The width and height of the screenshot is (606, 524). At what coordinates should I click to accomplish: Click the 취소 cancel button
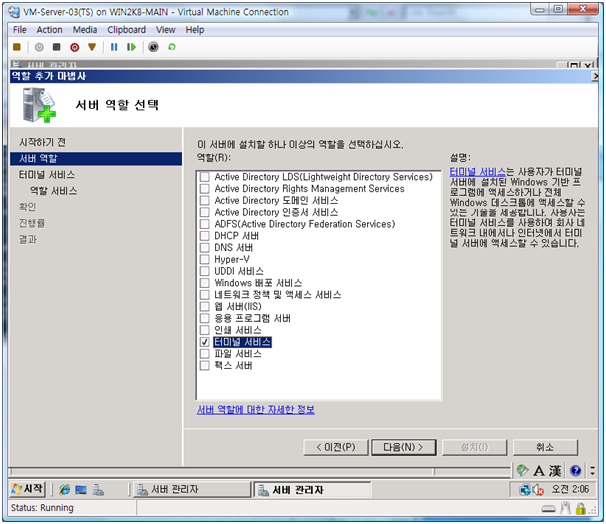(545, 447)
